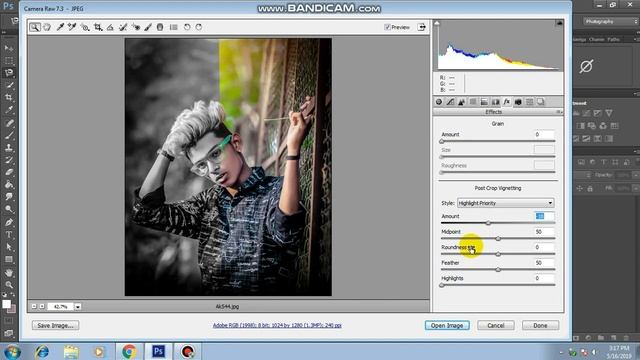Open the Tone Curve panel tab
Image resolution: width=640 pixels, height=360 pixels.
click(x=450, y=102)
